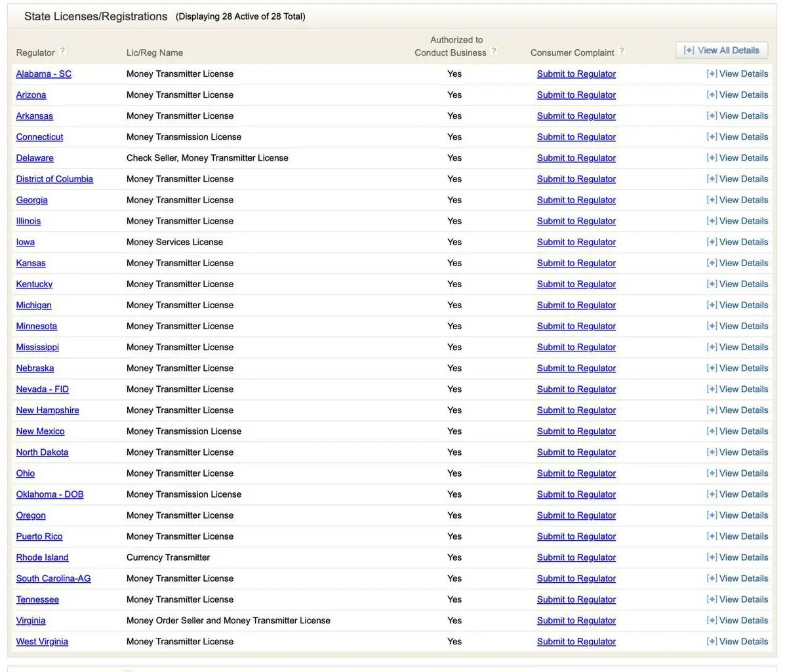787x672 pixels.
Task: Submit to Regulator for North Dakota
Action: (576, 452)
